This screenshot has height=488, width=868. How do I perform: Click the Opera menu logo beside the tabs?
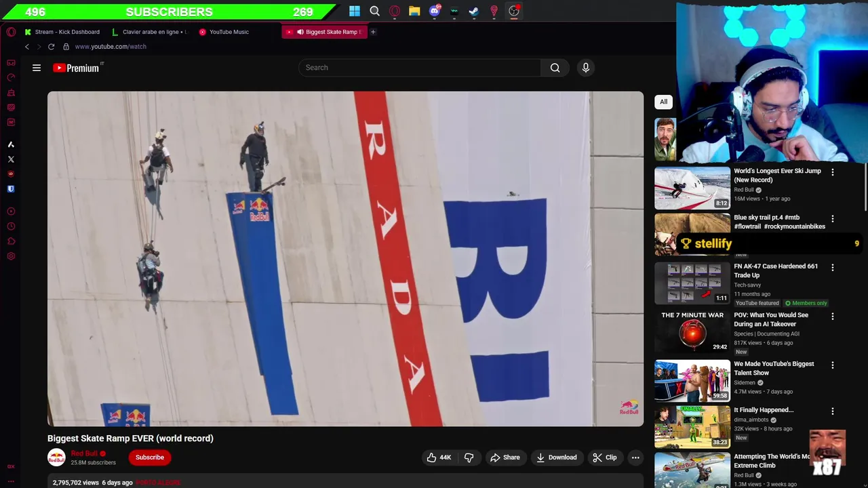11,32
